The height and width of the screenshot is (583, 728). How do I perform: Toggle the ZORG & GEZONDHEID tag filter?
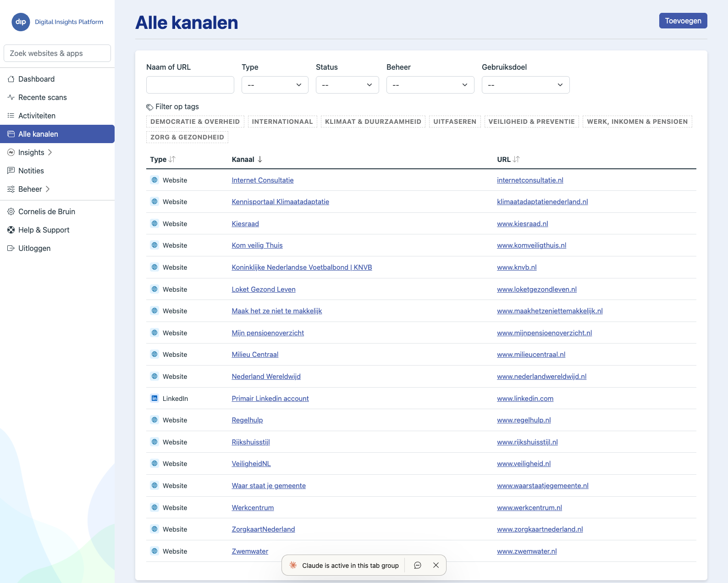tap(187, 137)
